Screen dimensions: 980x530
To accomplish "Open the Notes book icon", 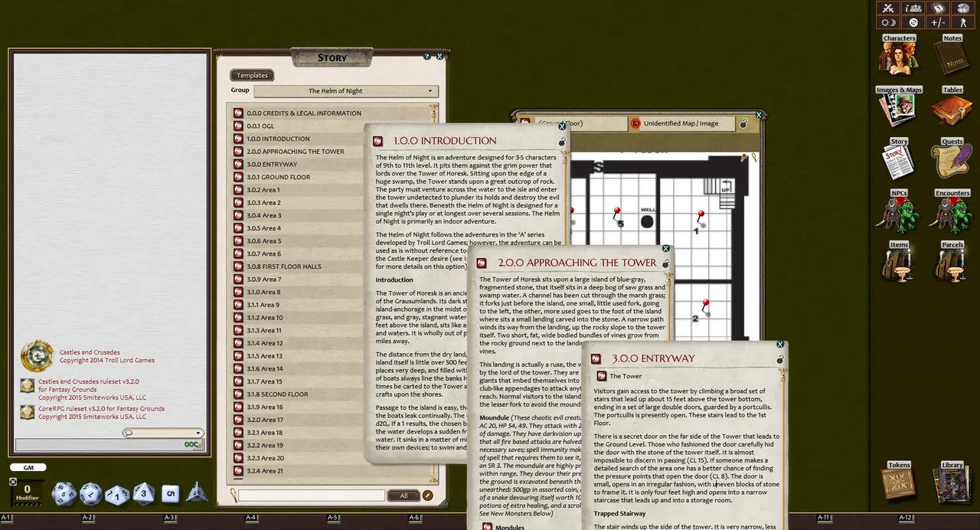I will 952,55.
